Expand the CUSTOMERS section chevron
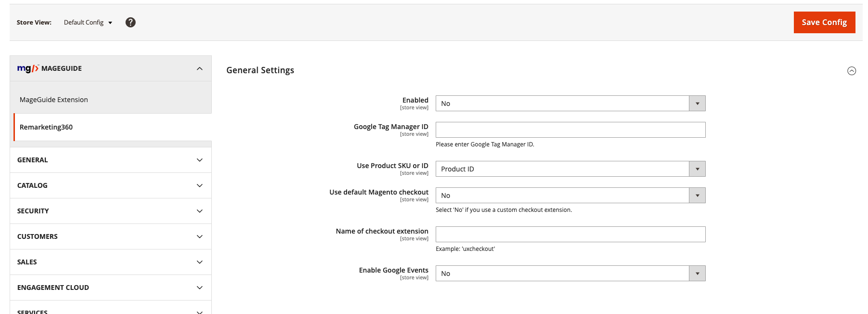The image size is (868, 314). [x=200, y=236]
